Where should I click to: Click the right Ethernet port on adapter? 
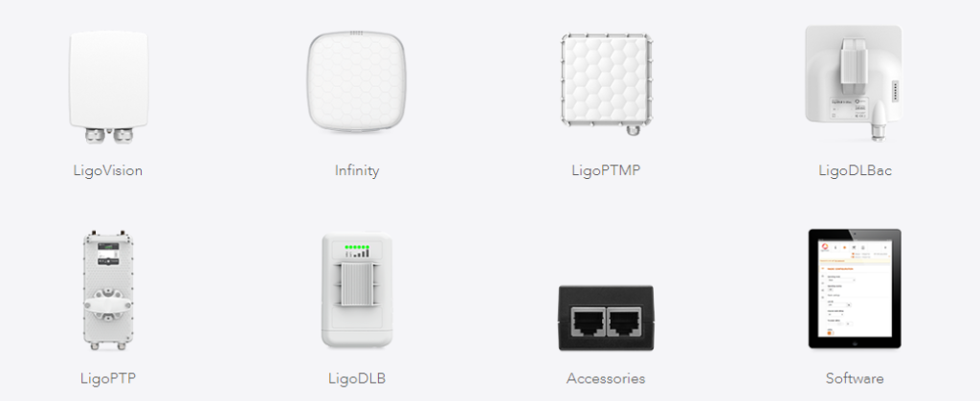(624, 322)
